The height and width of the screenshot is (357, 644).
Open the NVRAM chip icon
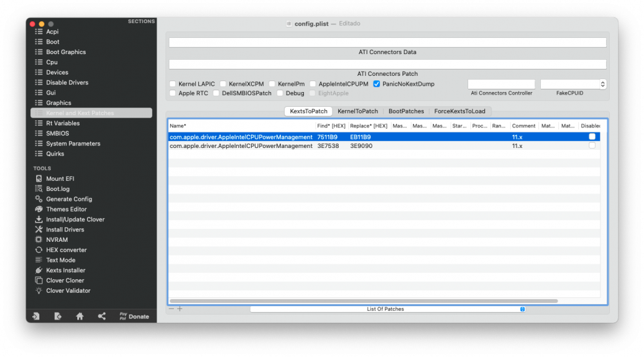(x=39, y=240)
